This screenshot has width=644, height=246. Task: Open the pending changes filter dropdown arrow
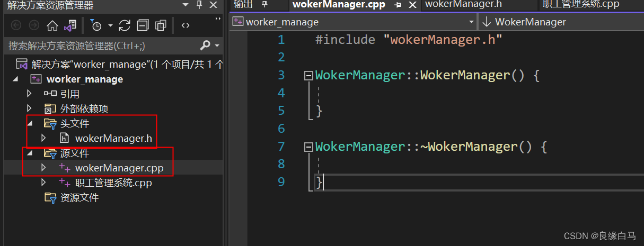[110, 25]
